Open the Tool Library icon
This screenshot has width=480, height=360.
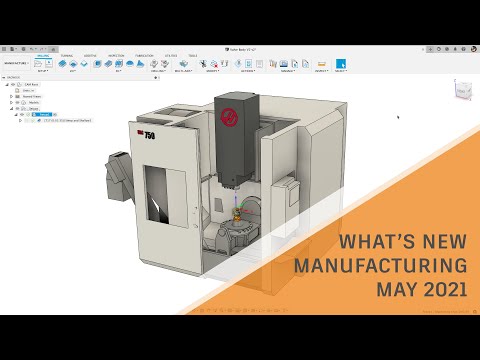point(273,63)
